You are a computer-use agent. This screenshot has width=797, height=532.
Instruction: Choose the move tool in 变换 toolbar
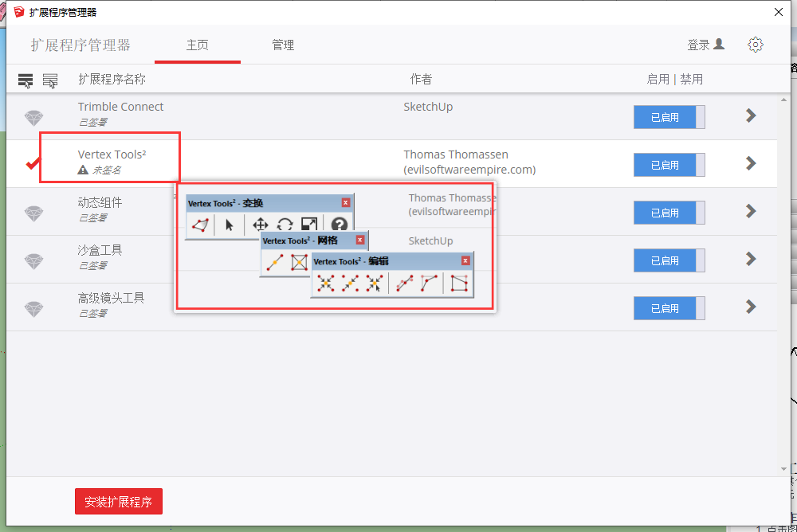(x=261, y=225)
